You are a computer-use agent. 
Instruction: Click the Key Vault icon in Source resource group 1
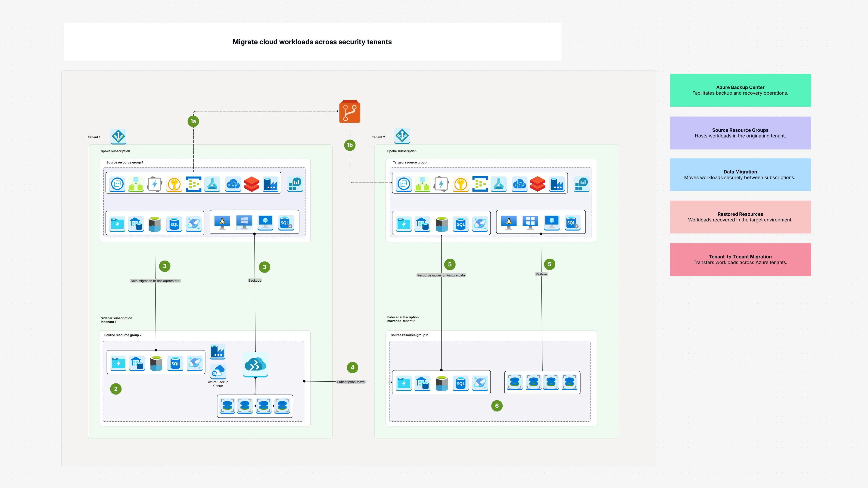pyautogui.click(x=174, y=184)
